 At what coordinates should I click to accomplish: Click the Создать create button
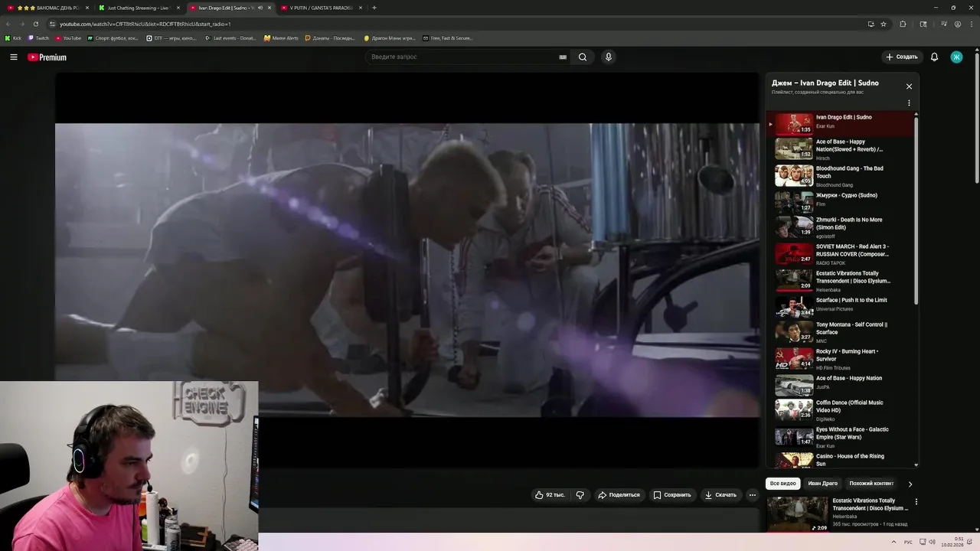click(901, 57)
